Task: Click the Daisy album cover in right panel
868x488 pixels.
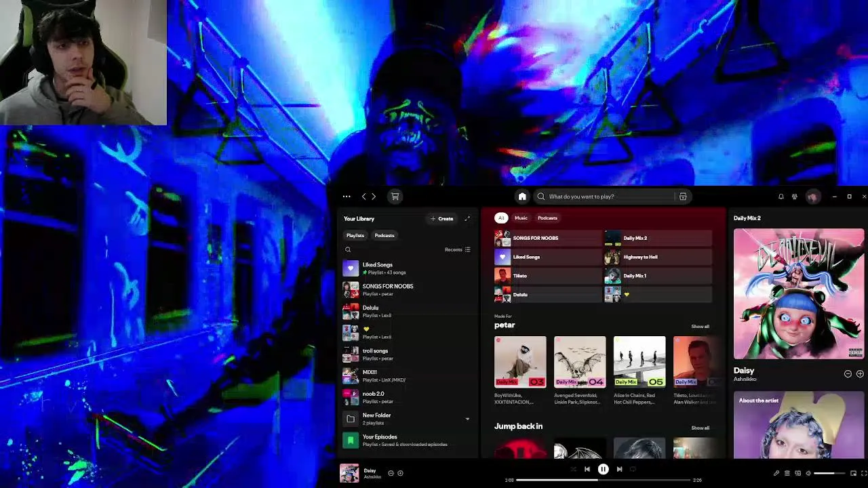Action: [x=799, y=293]
